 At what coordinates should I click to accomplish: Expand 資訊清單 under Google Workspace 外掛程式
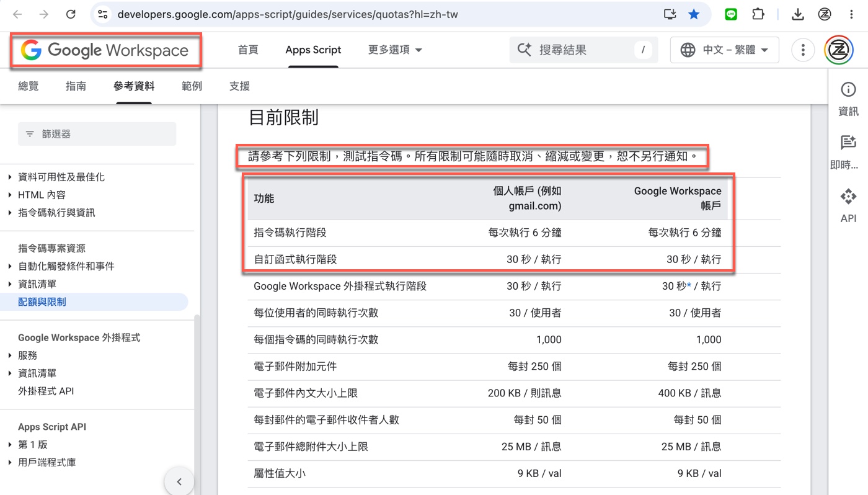pyautogui.click(x=10, y=374)
